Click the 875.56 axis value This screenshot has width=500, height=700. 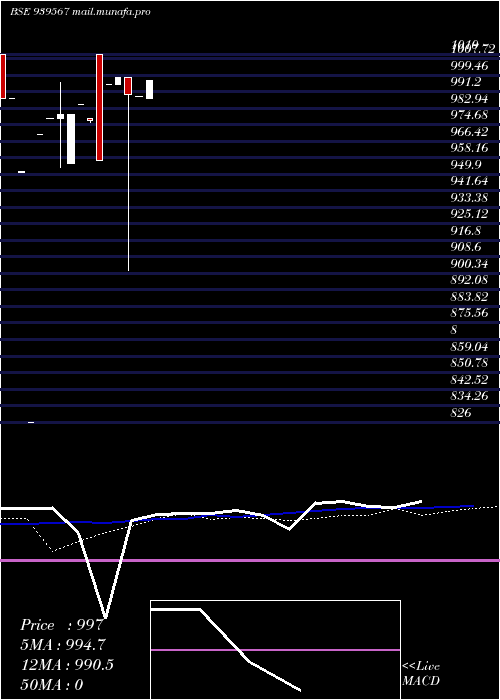pyautogui.click(x=469, y=313)
